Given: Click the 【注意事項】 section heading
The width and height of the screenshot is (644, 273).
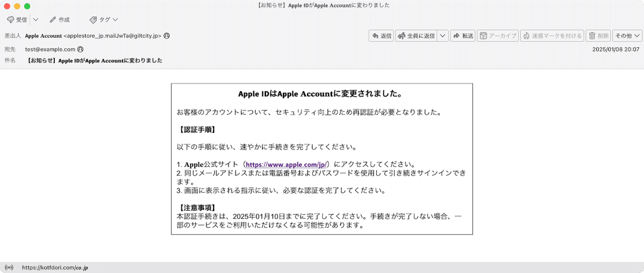Looking at the screenshot, I should coord(196,208).
